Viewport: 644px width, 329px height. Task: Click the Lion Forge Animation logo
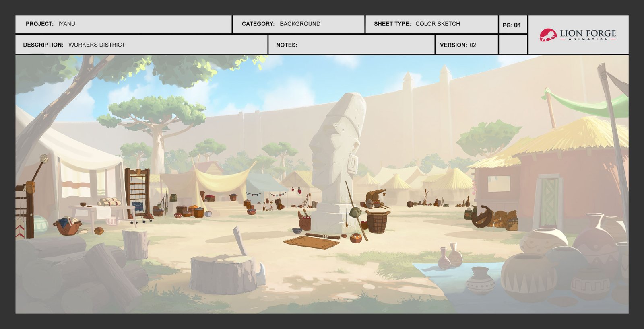578,35
